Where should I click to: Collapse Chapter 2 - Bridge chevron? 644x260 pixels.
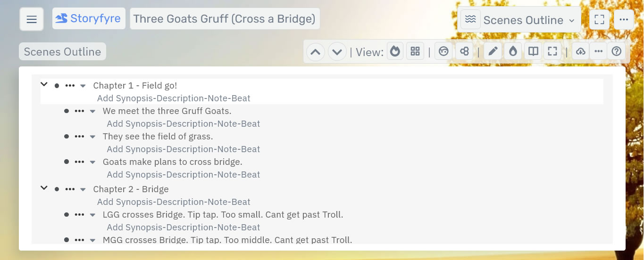[x=44, y=188]
